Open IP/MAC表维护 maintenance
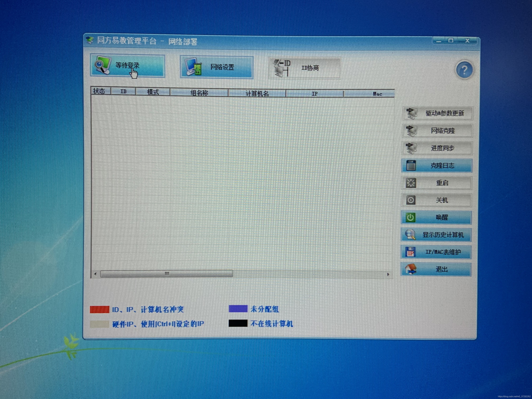The width and height of the screenshot is (532, 399). pyautogui.click(x=436, y=252)
